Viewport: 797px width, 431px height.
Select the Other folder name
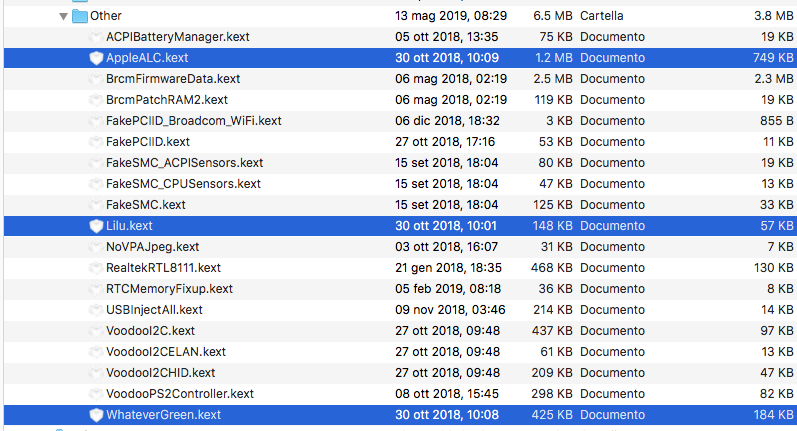tap(106, 16)
